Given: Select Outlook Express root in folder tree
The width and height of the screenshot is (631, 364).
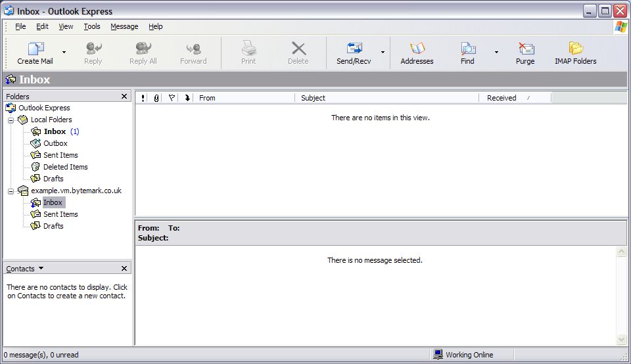Looking at the screenshot, I should 44,108.
